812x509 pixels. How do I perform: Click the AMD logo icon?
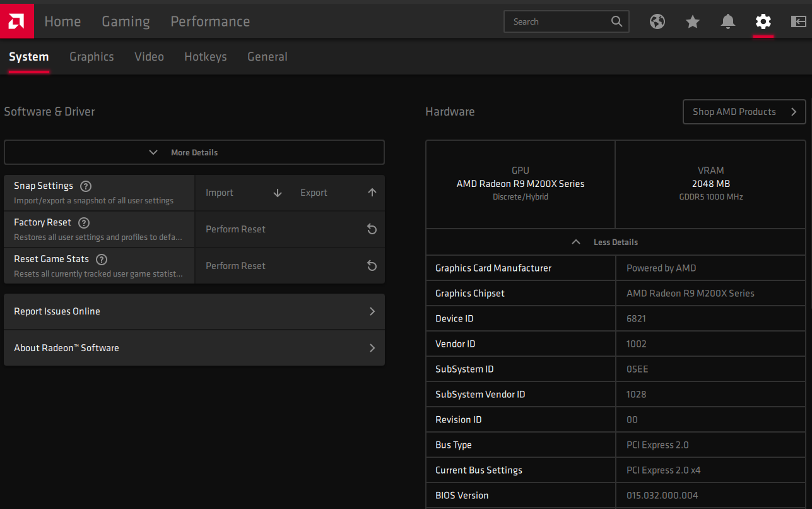tap(17, 21)
